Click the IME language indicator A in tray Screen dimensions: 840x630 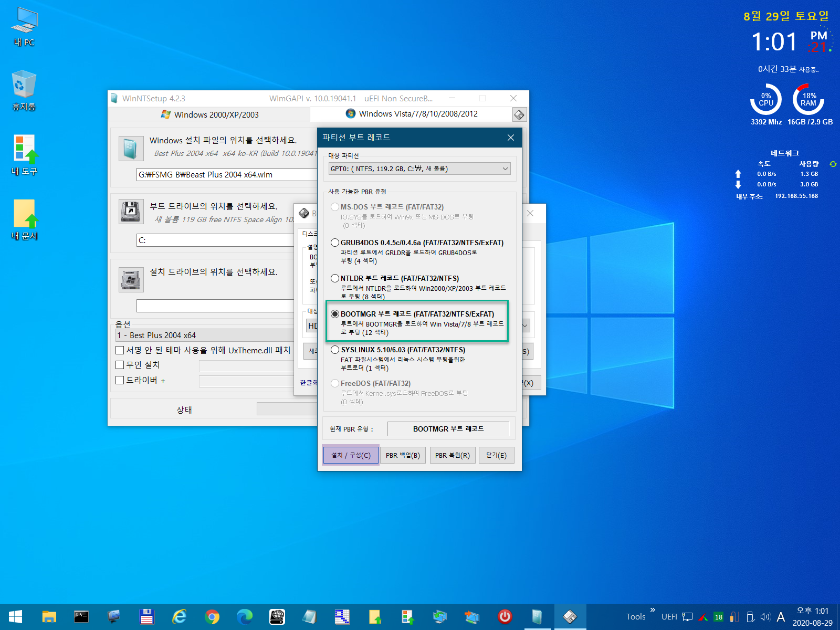(781, 617)
